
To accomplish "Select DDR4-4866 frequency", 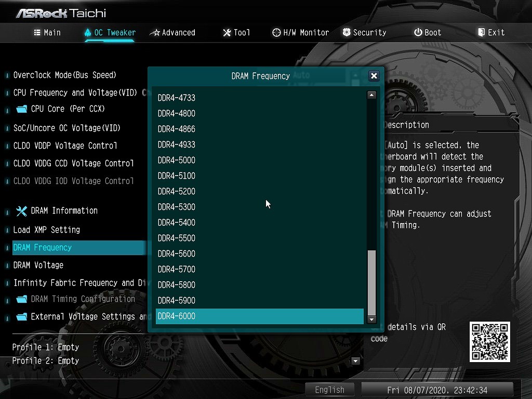I will point(260,129).
